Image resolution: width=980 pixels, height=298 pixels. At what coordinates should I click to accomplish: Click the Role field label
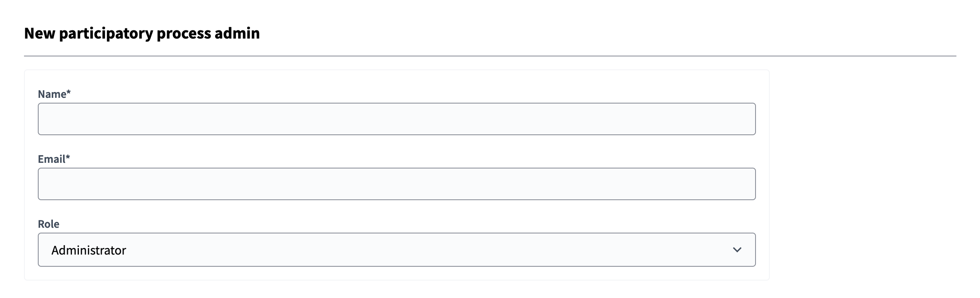48,224
